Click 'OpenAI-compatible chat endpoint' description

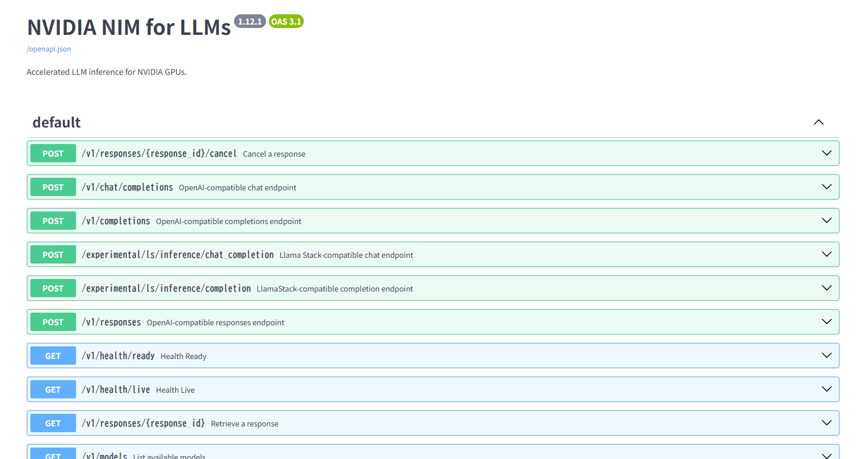[x=237, y=187]
